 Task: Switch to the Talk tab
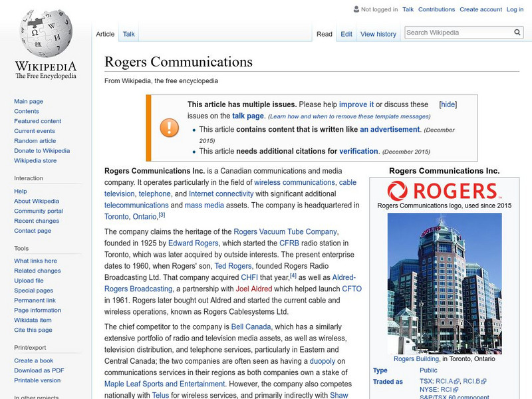(x=128, y=34)
